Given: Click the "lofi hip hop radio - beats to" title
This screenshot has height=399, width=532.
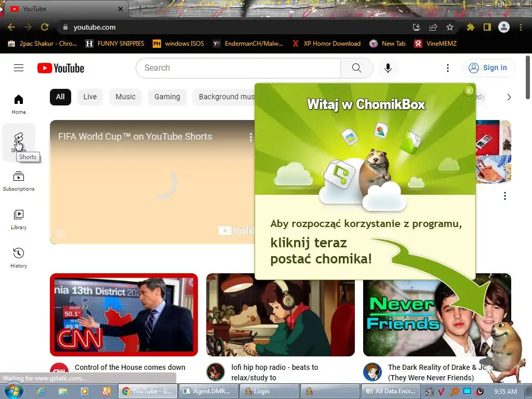Looking at the screenshot, I should pyautogui.click(x=275, y=367).
